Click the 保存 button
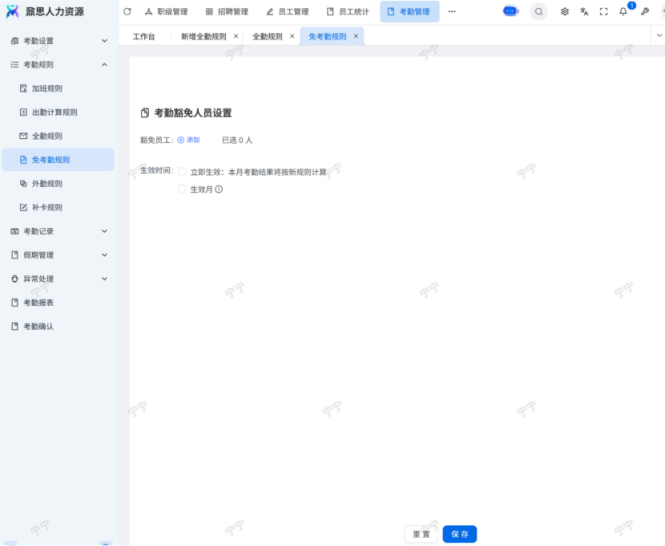The image size is (665, 546). pyautogui.click(x=460, y=534)
